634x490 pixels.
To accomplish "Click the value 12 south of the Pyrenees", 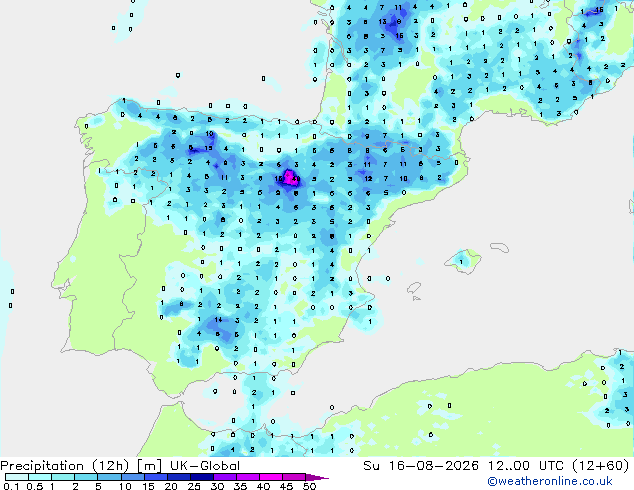I will (368, 178).
